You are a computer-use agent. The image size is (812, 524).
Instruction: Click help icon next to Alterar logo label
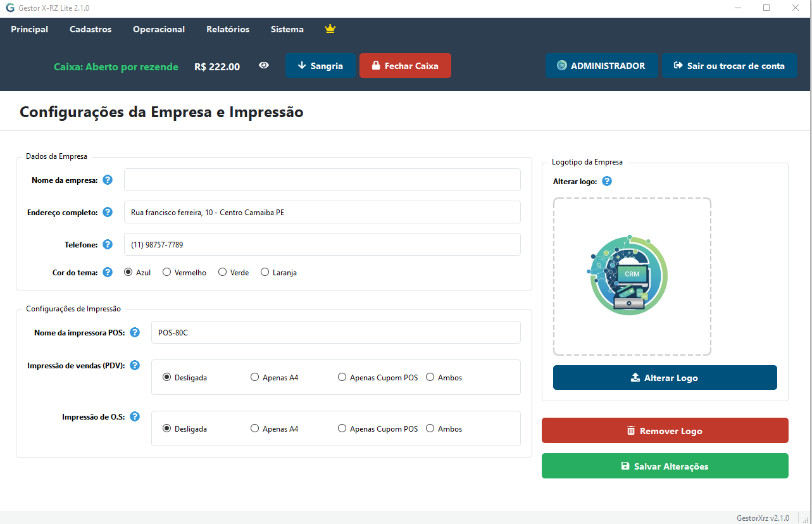point(607,181)
